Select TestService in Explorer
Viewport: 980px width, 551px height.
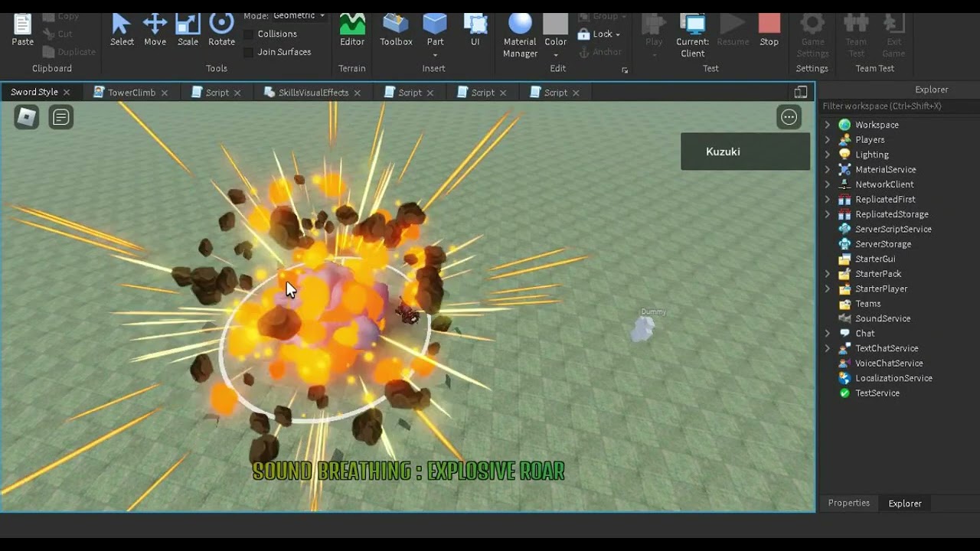pos(877,393)
